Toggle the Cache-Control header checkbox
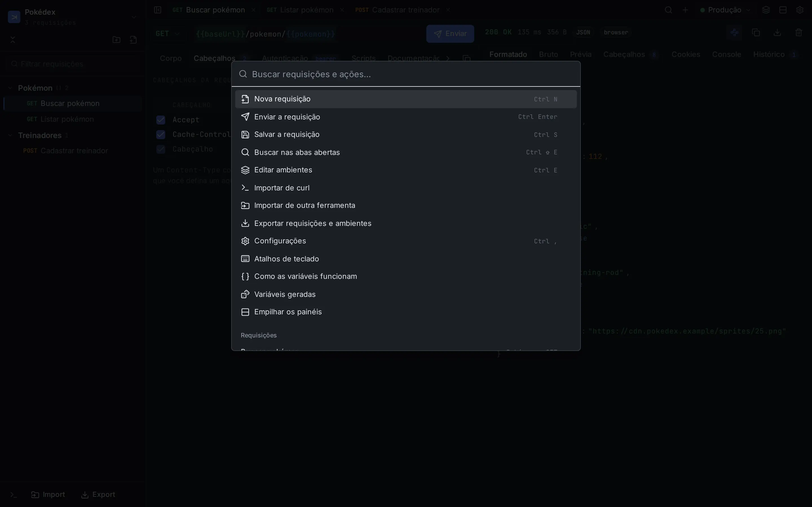Viewport: 812px width, 507px height. (x=161, y=134)
